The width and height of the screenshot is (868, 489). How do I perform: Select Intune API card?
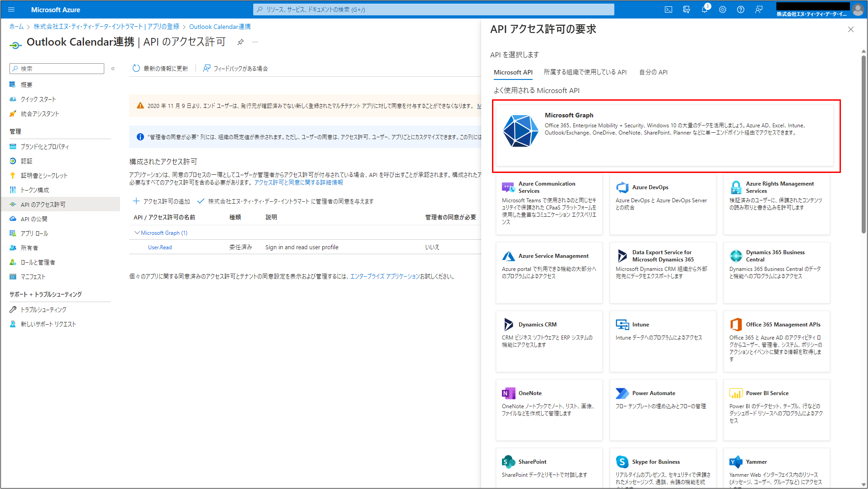[663, 341]
